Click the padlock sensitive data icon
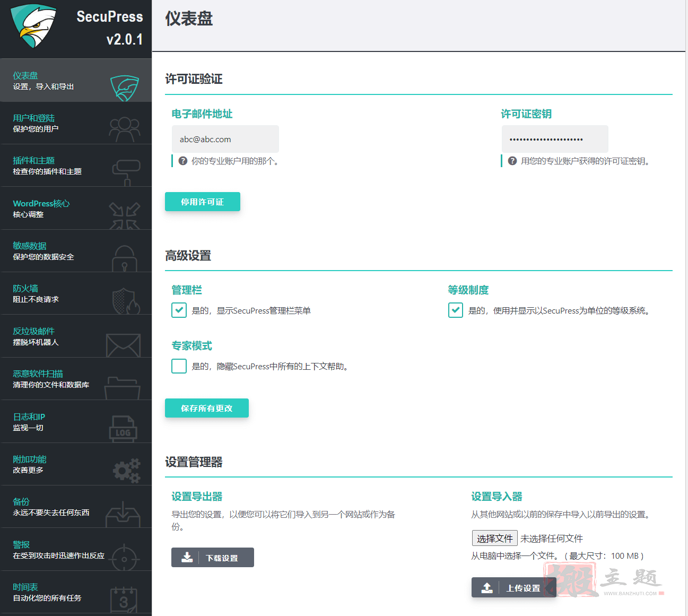688x616 pixels. tap(125, 258)
